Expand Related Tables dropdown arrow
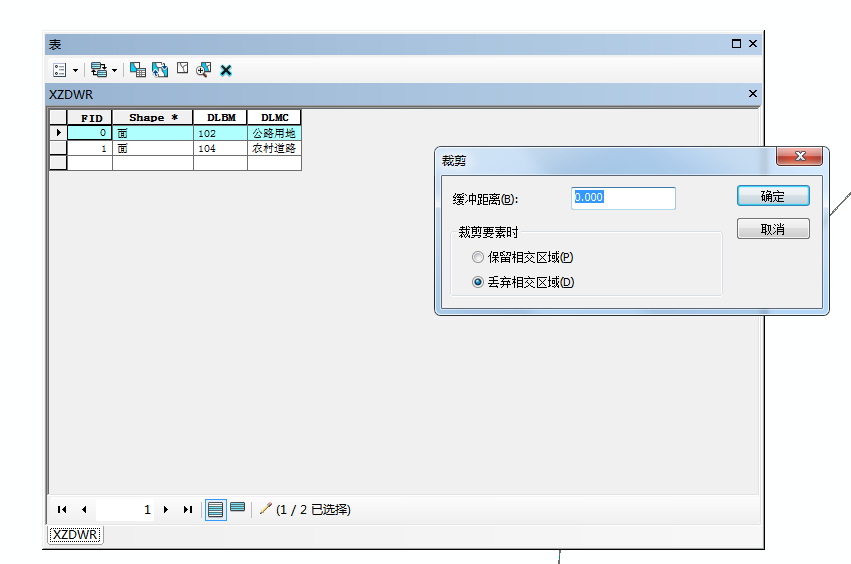851x564 pixels. pyautogui.click(x=114, y=71)
